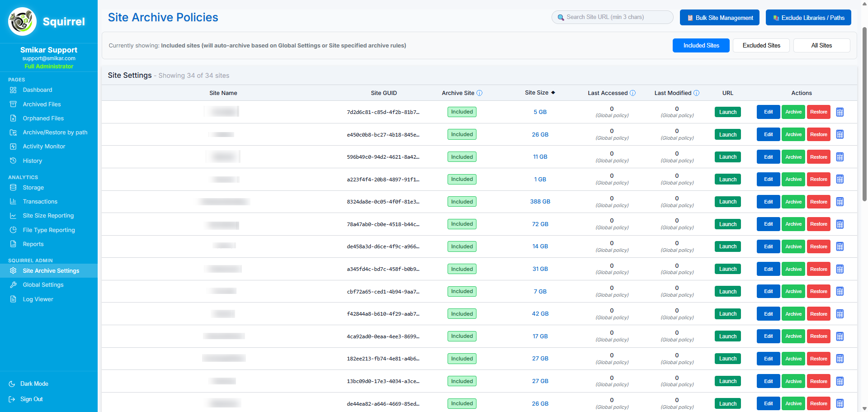Click the info icon beside Last Modified
The width and height of the screenshot is (868, 412).
(696, 93)
